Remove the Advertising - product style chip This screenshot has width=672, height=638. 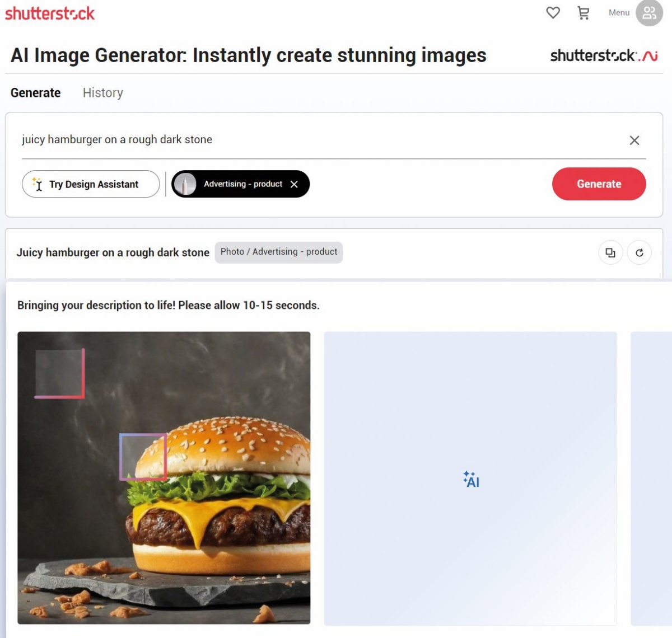(x=294, y=184)
